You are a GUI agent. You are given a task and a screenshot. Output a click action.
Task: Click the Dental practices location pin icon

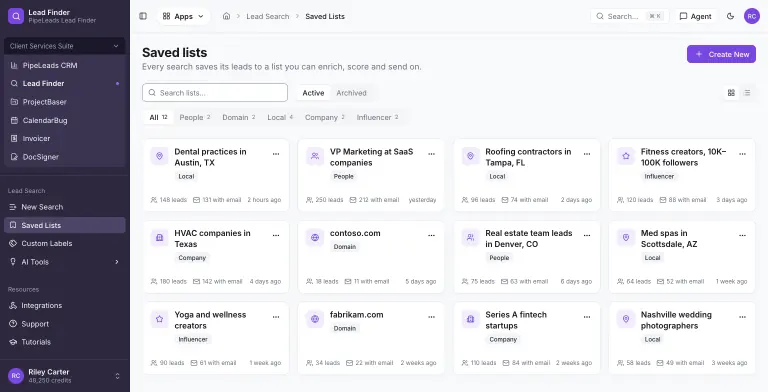159,156
